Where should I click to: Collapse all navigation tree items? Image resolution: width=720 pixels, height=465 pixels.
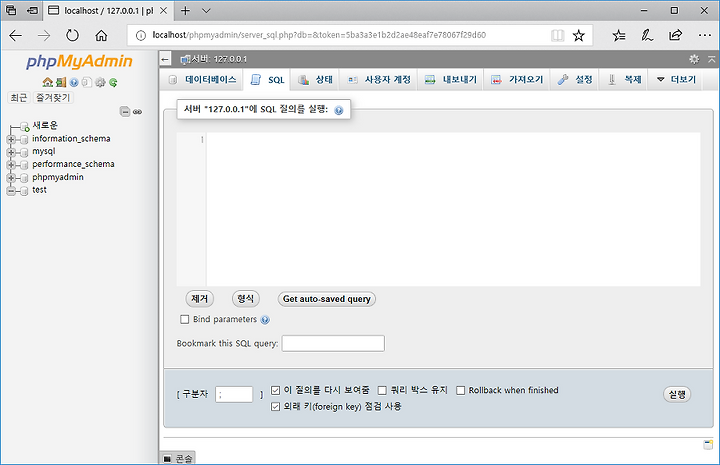coord(125,112)
